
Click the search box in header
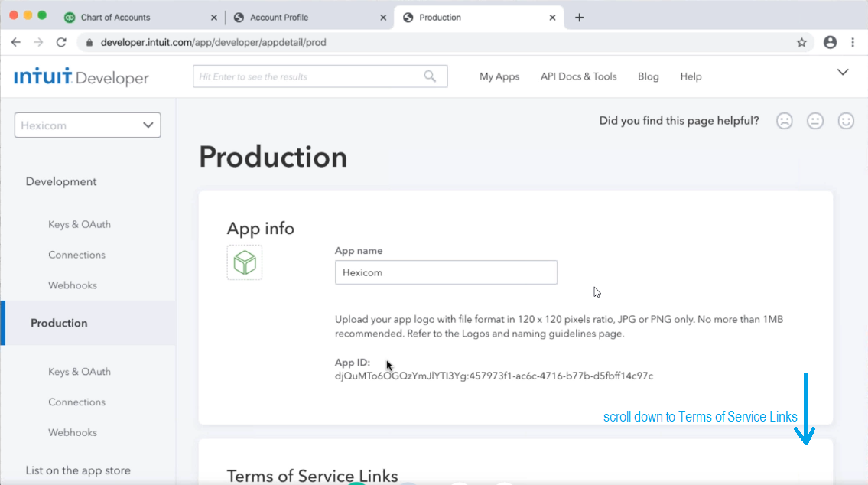point(320,76)
